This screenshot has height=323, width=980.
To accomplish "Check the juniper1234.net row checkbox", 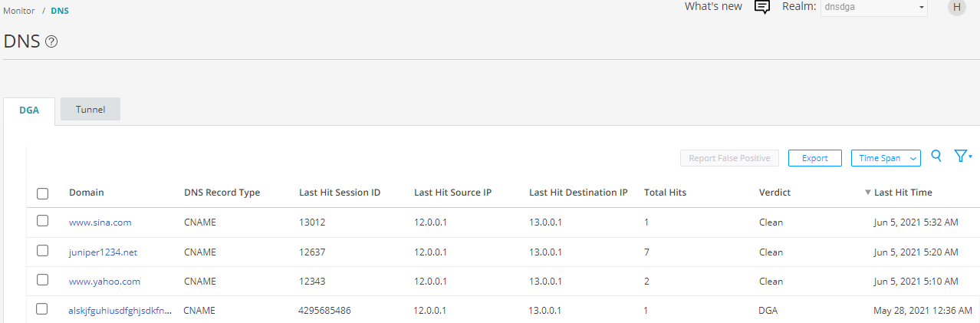I will (43, 251).
